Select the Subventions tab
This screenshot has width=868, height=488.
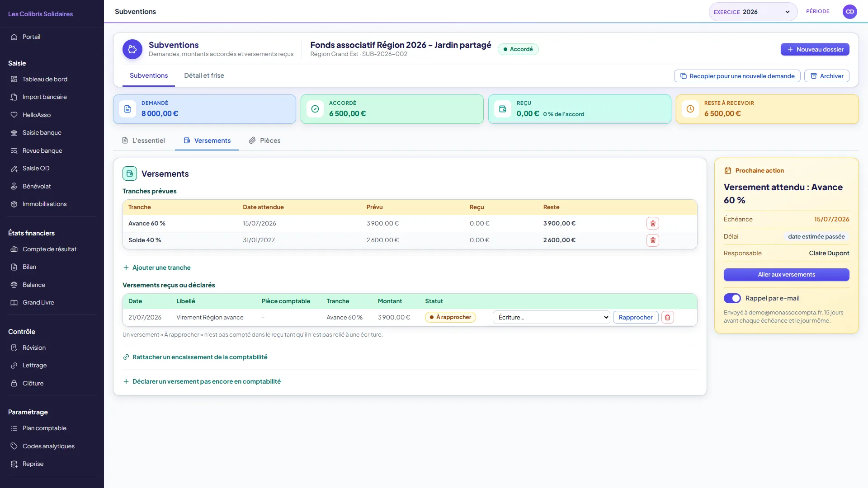tap(149, 76)
